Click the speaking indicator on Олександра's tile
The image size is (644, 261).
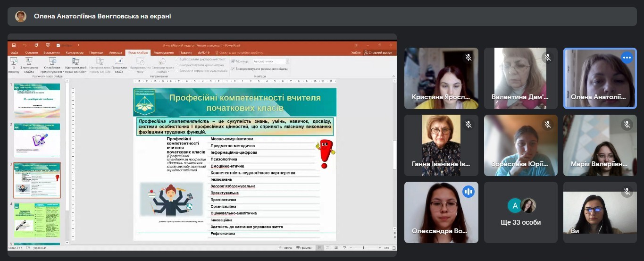click(468, 192)
